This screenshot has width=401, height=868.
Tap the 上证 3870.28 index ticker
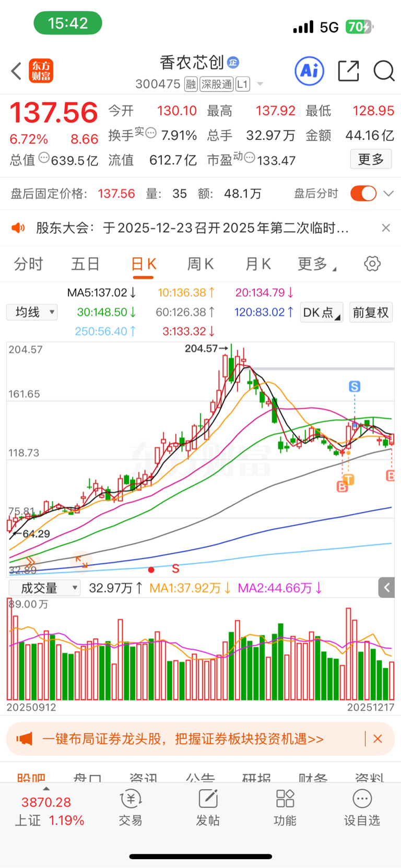coord(50,811)
